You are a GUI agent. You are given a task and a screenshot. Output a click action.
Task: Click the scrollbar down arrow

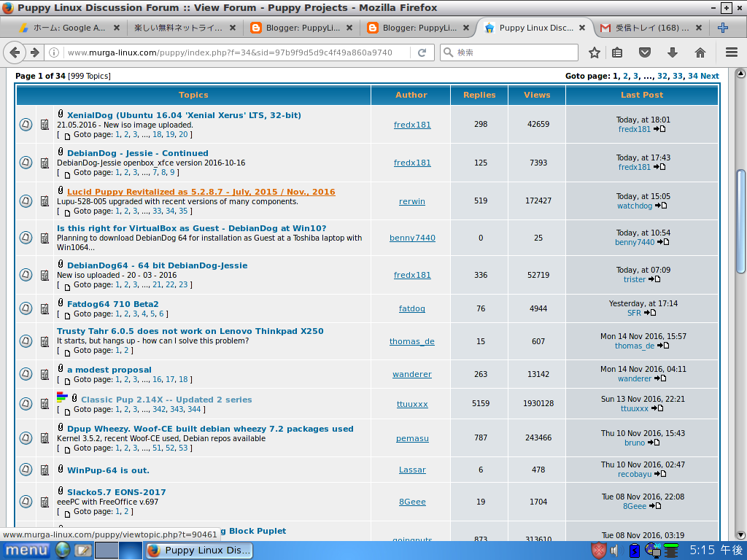pos(740,534)
